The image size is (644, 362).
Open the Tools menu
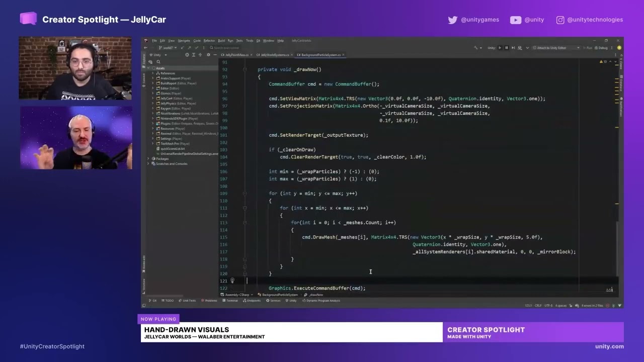coord(250,41)
